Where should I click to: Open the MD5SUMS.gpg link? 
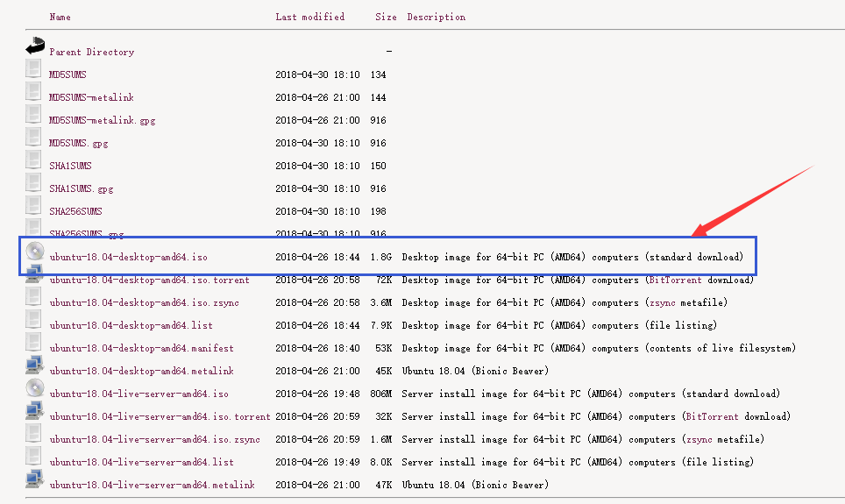(x=79, y=144)
